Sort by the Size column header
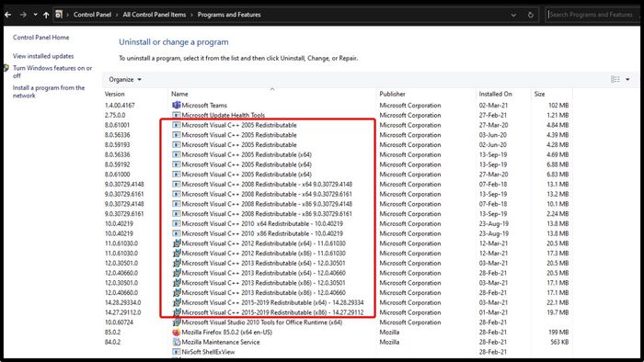 click(x=539, y=94)
